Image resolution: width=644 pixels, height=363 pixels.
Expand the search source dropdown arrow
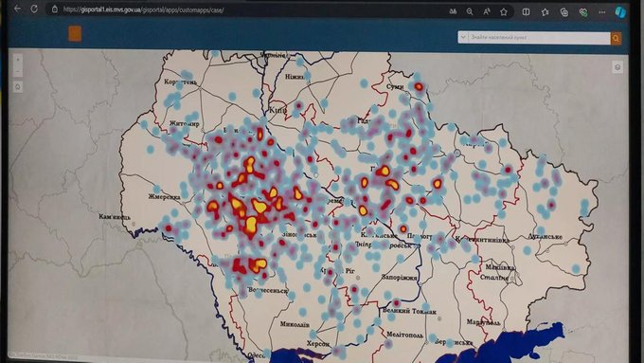463,37
